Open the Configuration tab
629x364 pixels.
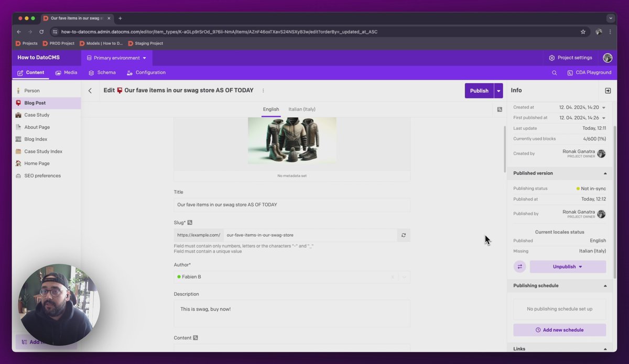[146, 73]
